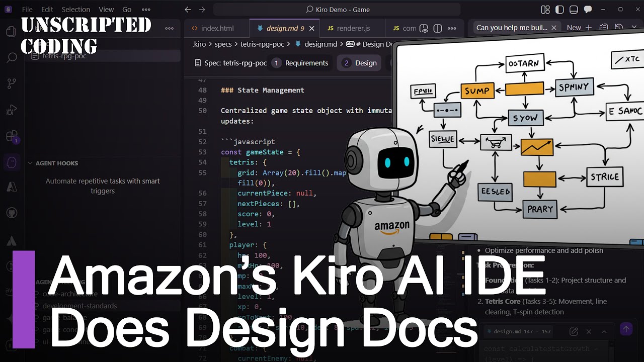The width and height of the screenshot is (644, 362).
Task: Open the Search view in activity bar
Action: (x=11, y=57)
